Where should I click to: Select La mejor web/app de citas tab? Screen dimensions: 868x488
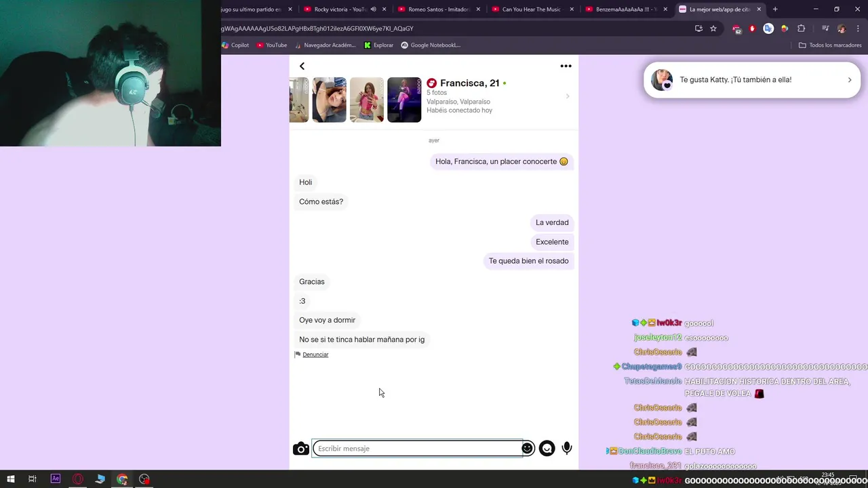pos(720,9)
